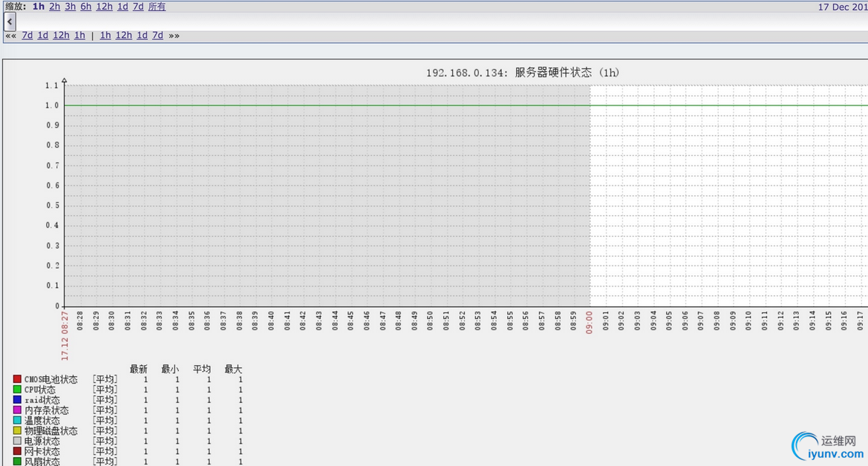Select the cyan 温度状态 legend square
868x466 pixels.
[16, 420]
